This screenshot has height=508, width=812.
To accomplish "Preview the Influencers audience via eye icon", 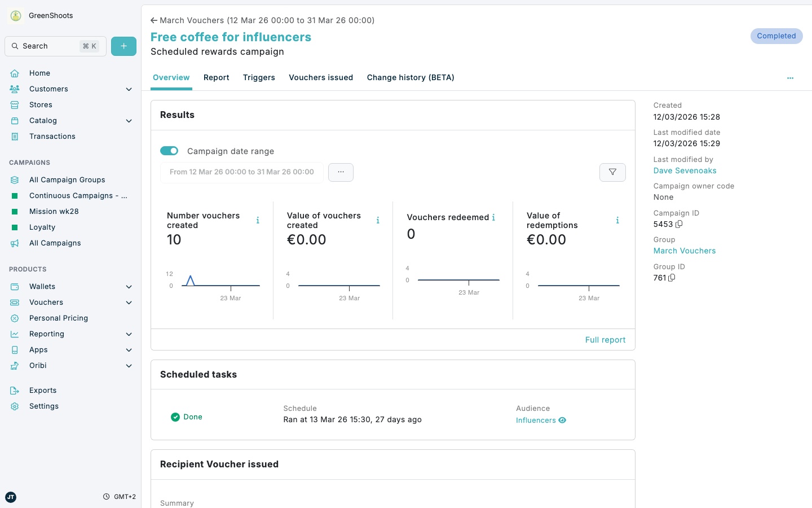I will tap(562, 420).
